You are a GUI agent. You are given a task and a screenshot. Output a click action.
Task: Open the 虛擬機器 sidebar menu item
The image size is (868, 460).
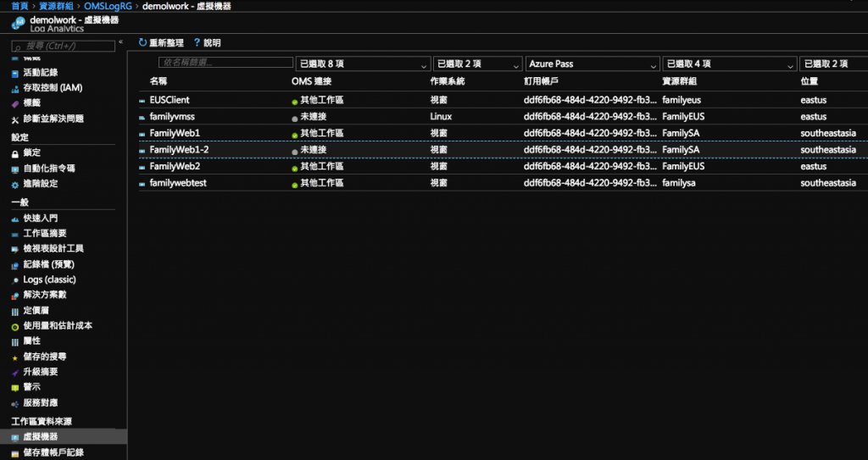tap(63, 437)
